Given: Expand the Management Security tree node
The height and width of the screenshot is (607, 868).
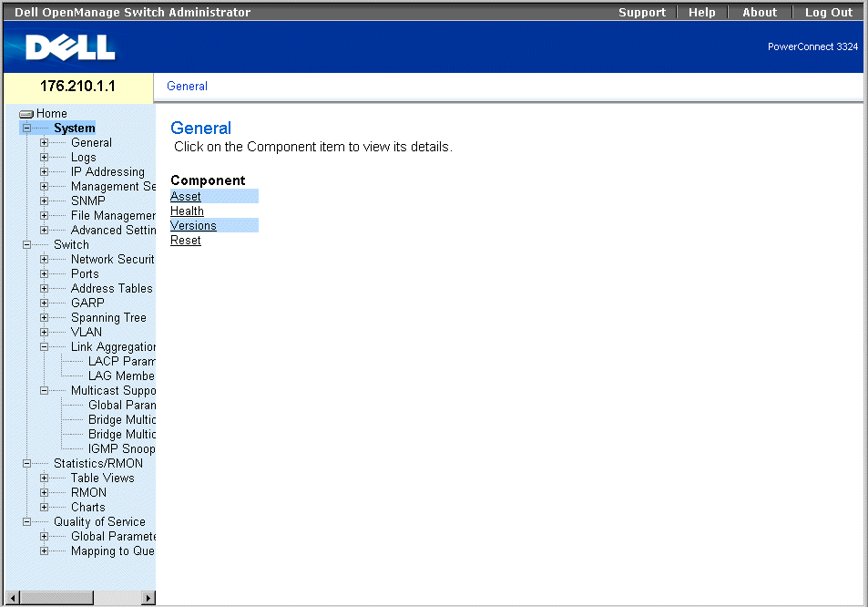Looking at the screenshot, I should point(44,186).
